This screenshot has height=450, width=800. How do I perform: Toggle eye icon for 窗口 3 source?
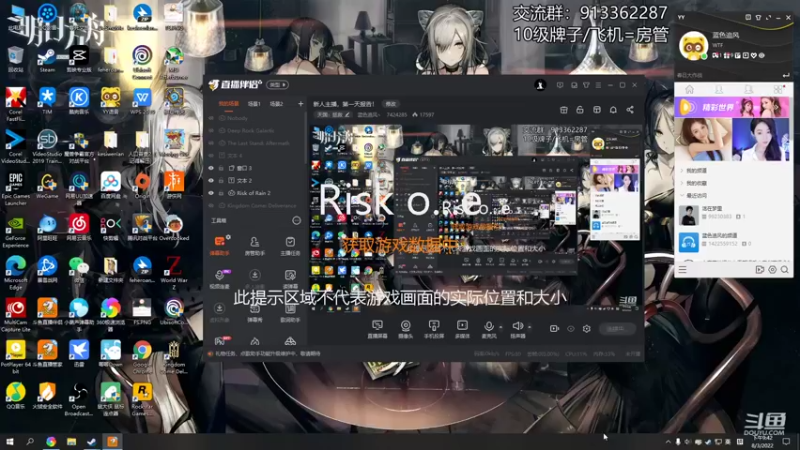click(211, 168)
